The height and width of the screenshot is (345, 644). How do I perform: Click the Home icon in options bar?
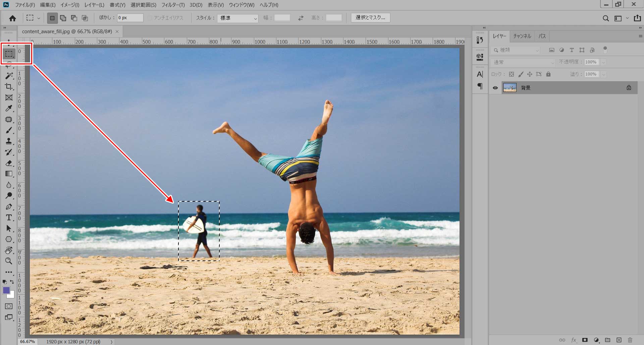[x=12, y=18]
